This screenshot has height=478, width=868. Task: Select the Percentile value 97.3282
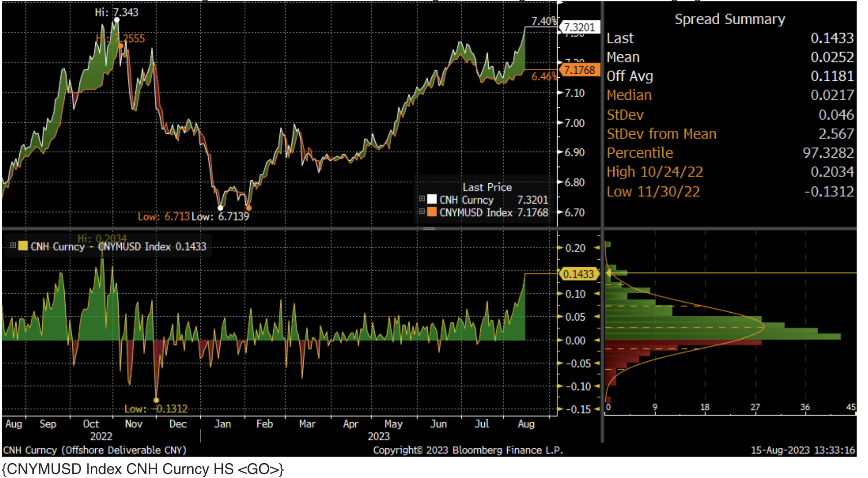pos(828,153)
